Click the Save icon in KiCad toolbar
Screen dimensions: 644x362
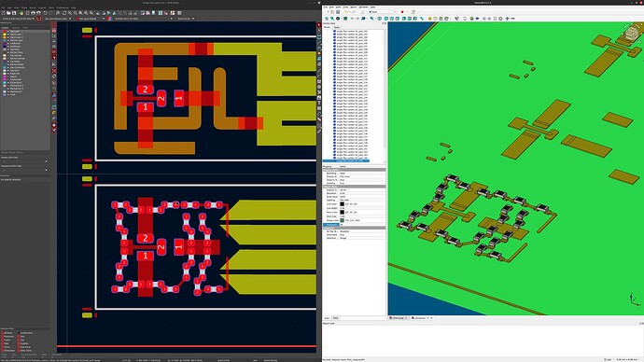(x=14, y=13)
